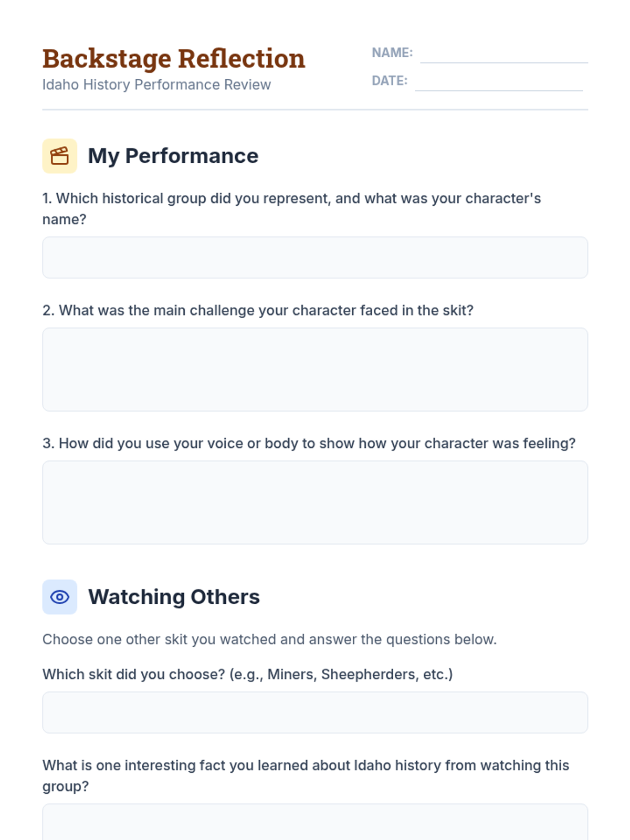Click the 'Which skit did you choose' answer box
The image size is (630, 840).
[x=315, y=712]
